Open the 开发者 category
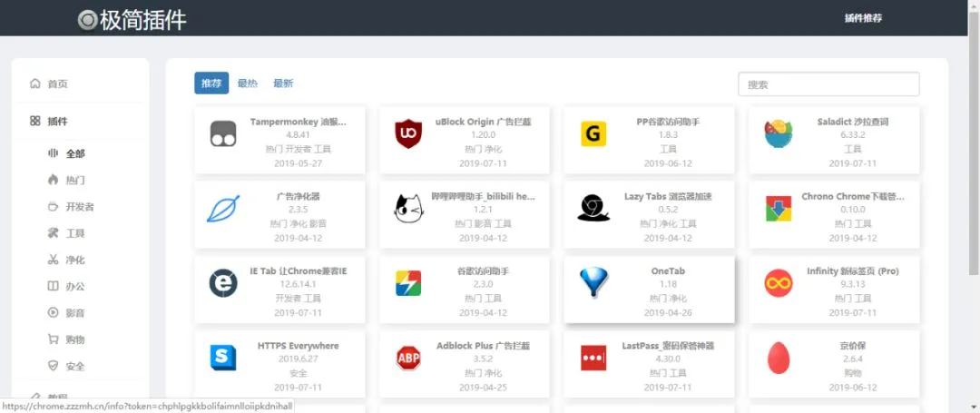 (x=80, y=207)
